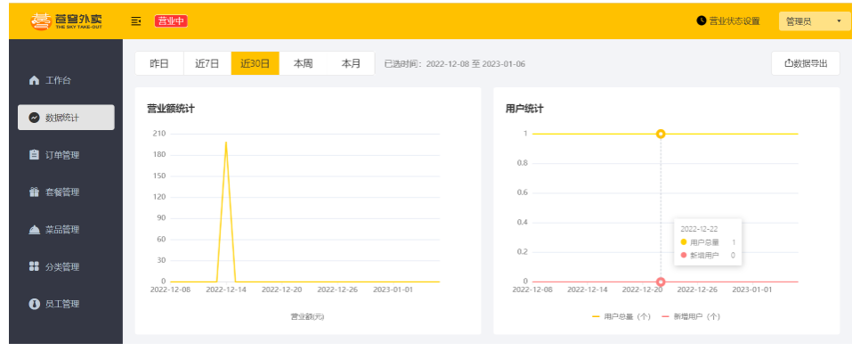Click the clock icon beside 营业状态设置

(702, 21)
